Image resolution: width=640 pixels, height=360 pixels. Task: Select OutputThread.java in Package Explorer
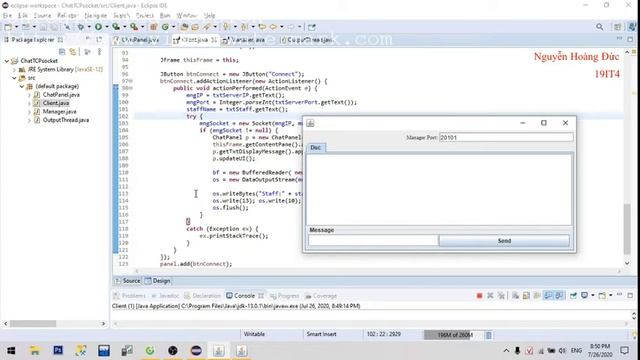(65, 120)
